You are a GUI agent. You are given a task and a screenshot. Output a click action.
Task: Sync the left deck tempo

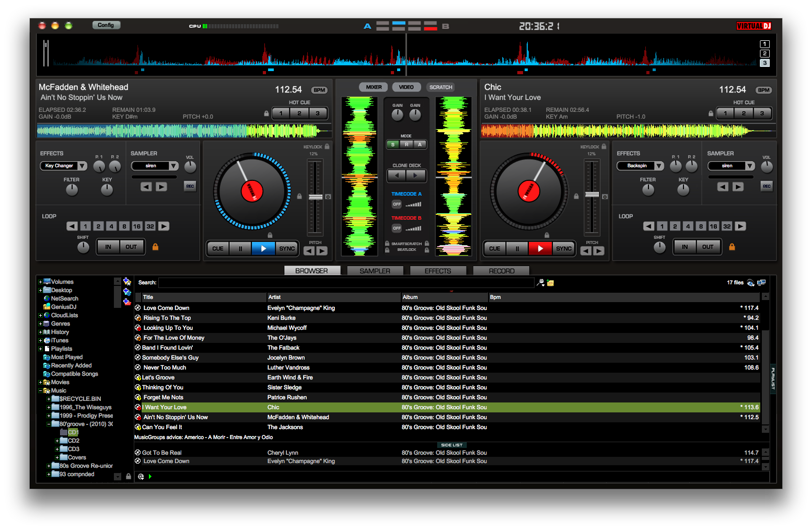point(287,249)
